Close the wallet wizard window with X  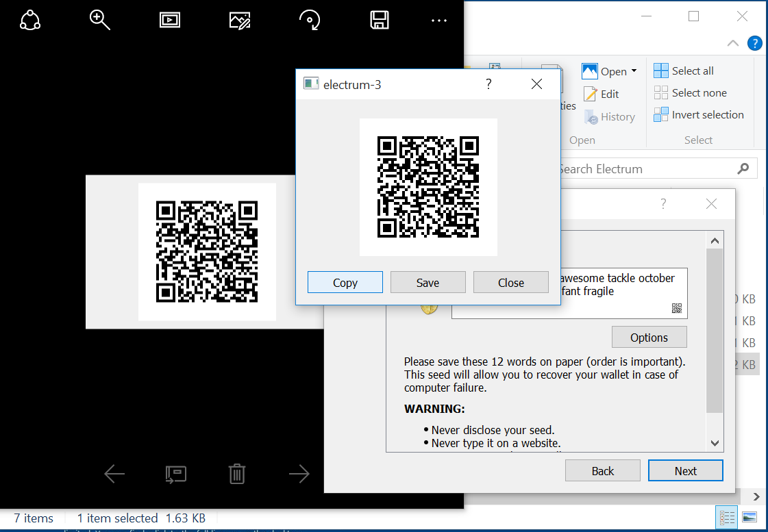pyautogui.click(x=711, y=203)
